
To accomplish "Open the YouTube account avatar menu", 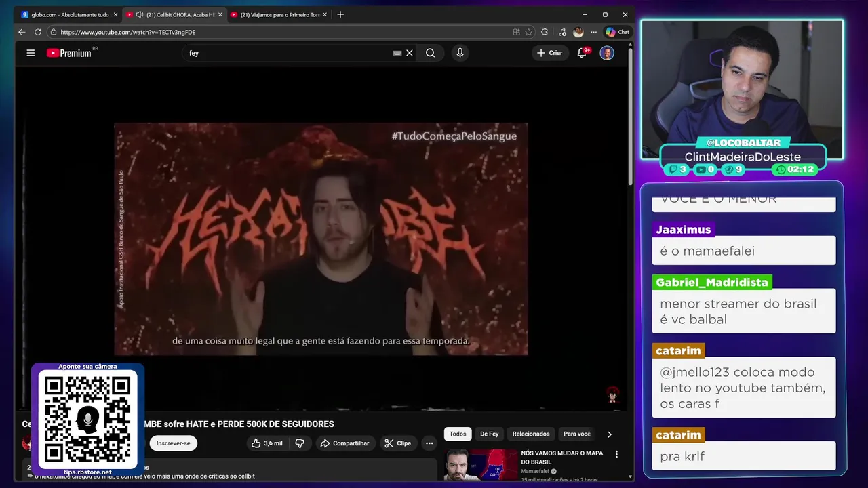I will pos(607,53).
